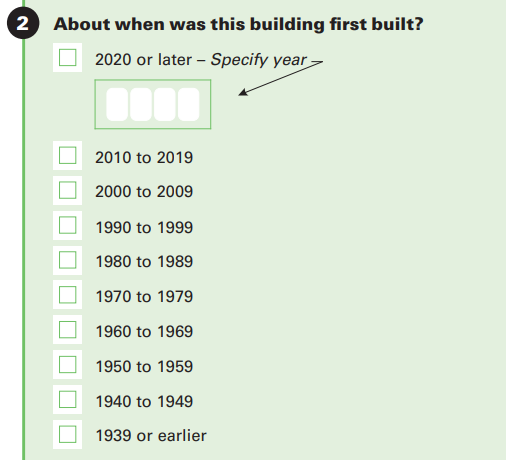This screenshot has height=460, width=506.
Task: Click the 'Specify year' italic text
Action: coord(258,60)
